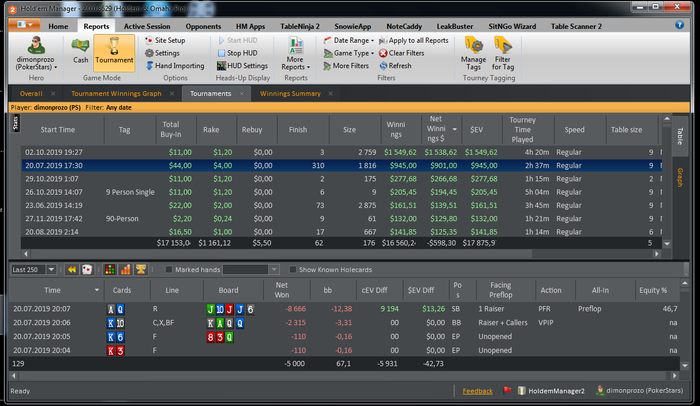Close the Tournaments report tab
The width and height of the screenshot is (700, 406).
coord(242,93)
